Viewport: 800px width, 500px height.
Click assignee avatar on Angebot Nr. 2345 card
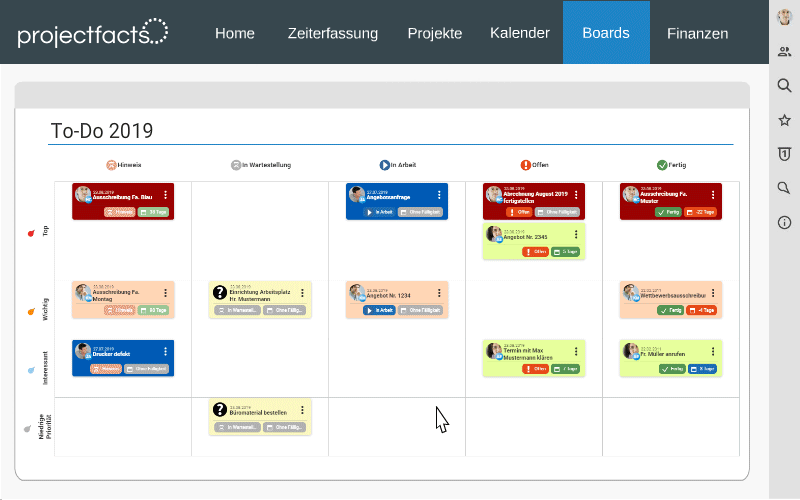(494, 234)
